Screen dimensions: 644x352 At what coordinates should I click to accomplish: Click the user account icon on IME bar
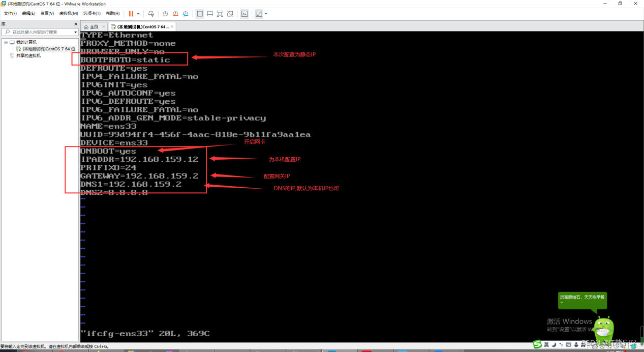576,345
